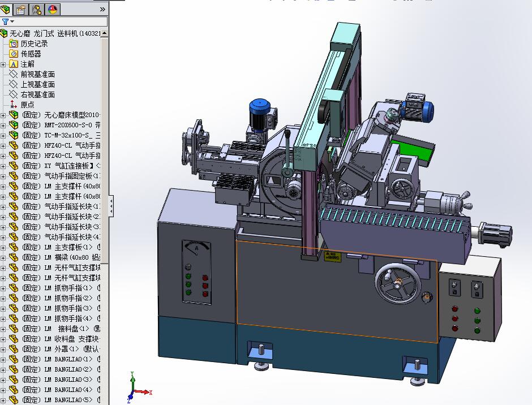Image resolution: width=532 pixels, height=405 pixels.
Task: Expand the LM 收料盘 支撑块 node
Action: point(3,339)
